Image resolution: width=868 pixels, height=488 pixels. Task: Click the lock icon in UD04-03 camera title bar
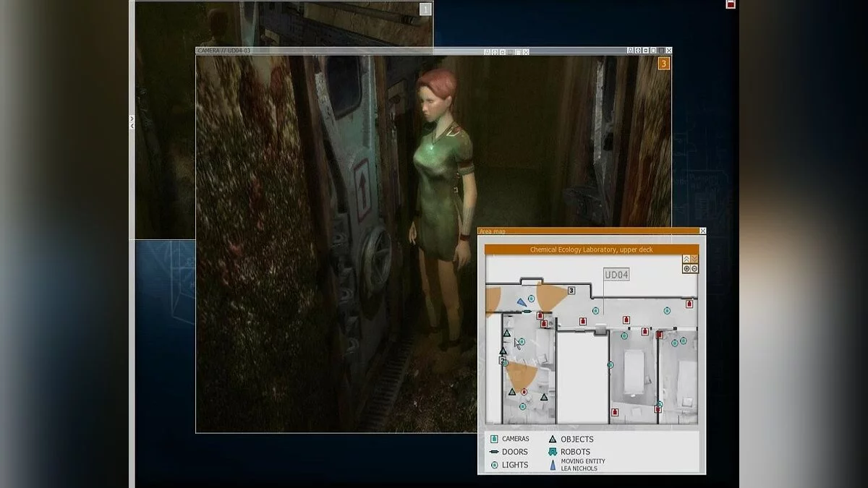(x=630, y=51)
